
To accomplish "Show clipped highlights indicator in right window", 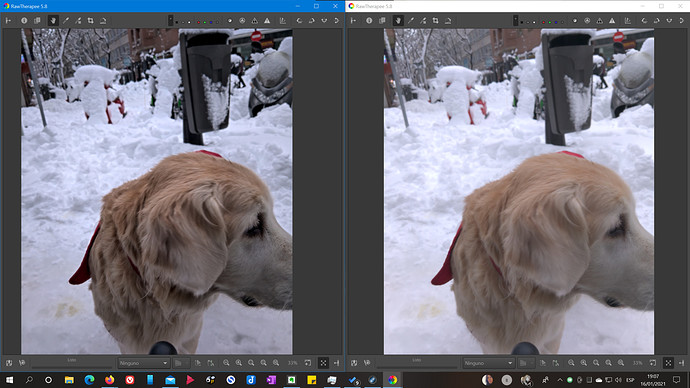I will (x=612, y=21).
